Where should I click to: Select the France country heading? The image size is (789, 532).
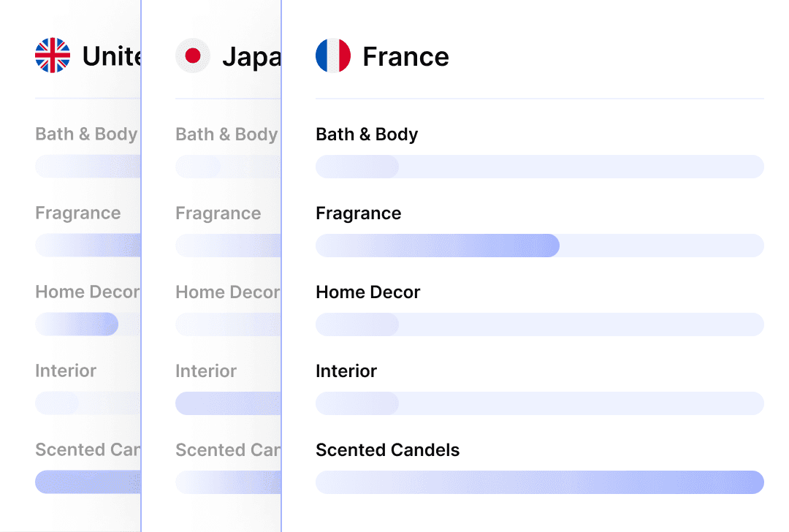[x=405, y=56]
